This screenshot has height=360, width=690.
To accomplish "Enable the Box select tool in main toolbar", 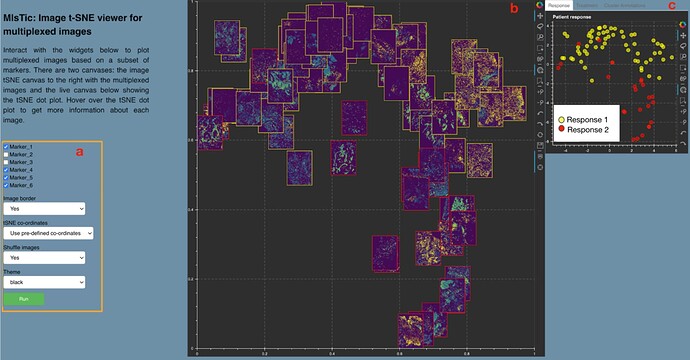I will pyautogui.click(x=540, y=48).
